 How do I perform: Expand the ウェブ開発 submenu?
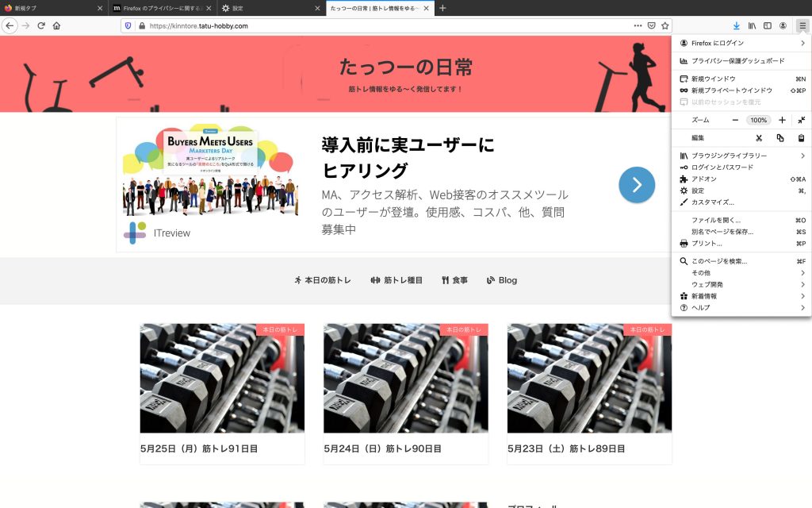[x=741, y=284]
